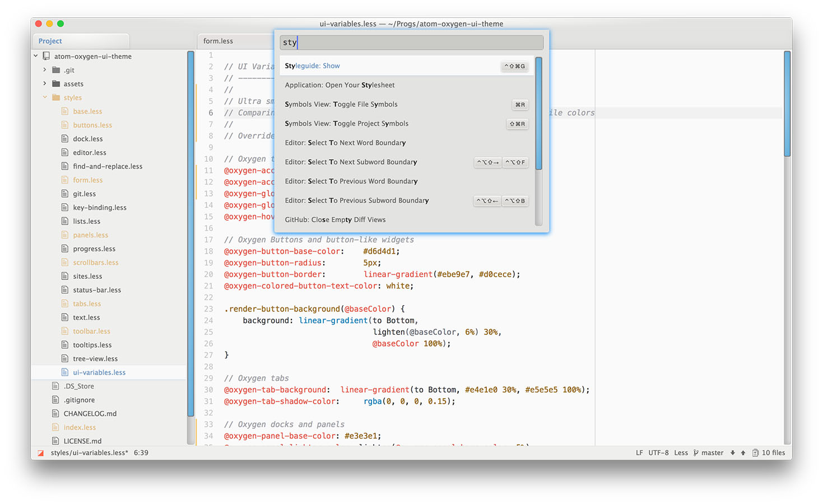Choose Editor: Select To Previous Subword Boundary
The height and width of the screenshot is (504, 823).
[407, 200]
